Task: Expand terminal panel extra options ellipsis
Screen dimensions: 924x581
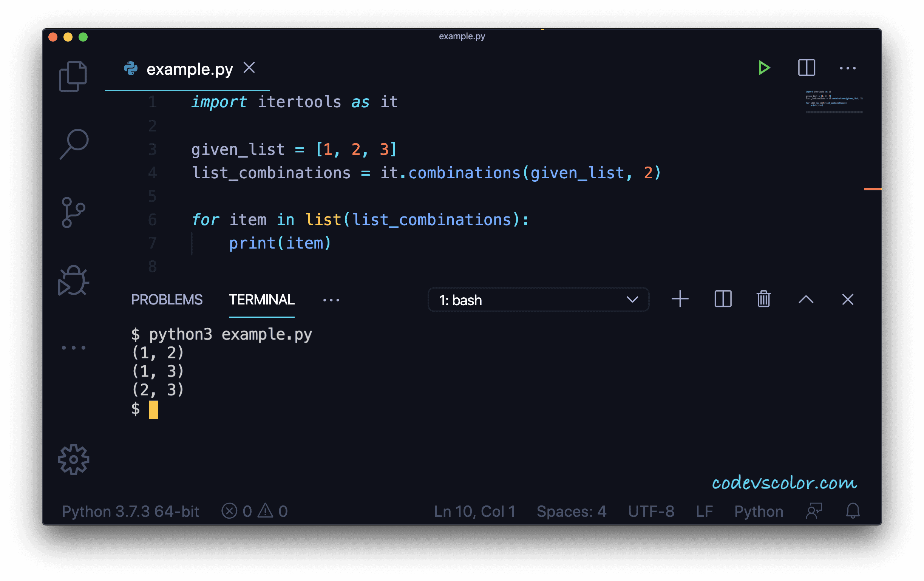Action: click(x=331, y=300)
